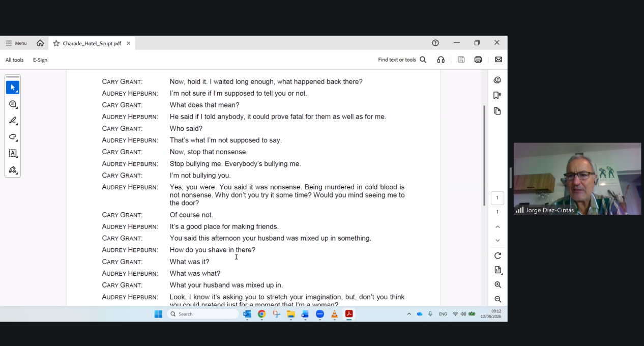Open Acrobat help question-mark icon
This screenshot has height=346, width=644.
(435, 43)
